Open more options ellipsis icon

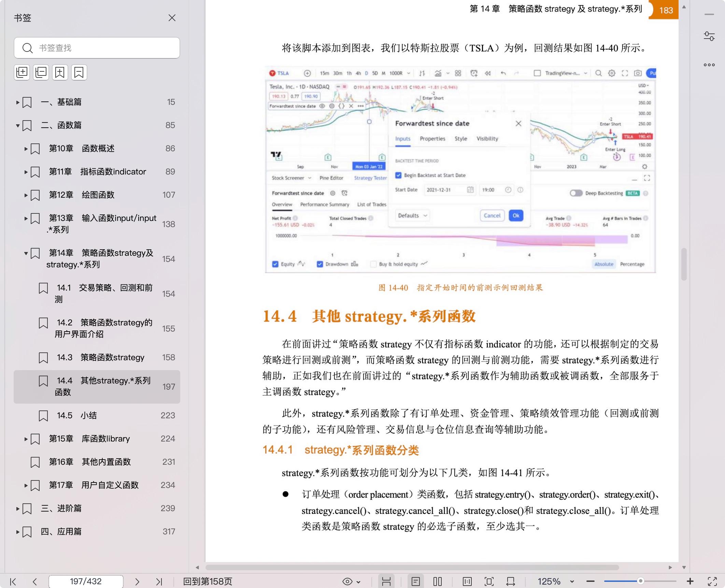709,65
